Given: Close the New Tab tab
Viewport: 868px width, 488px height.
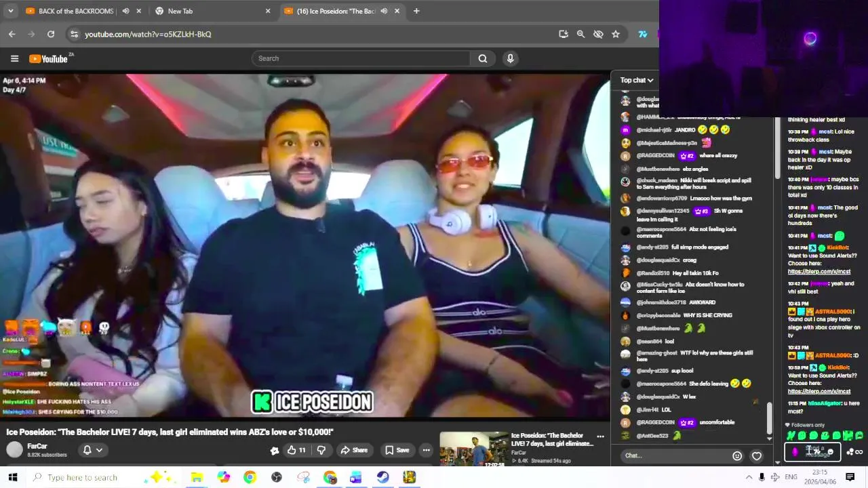Looking at the screenshot, I should click(x=268, y=11).
